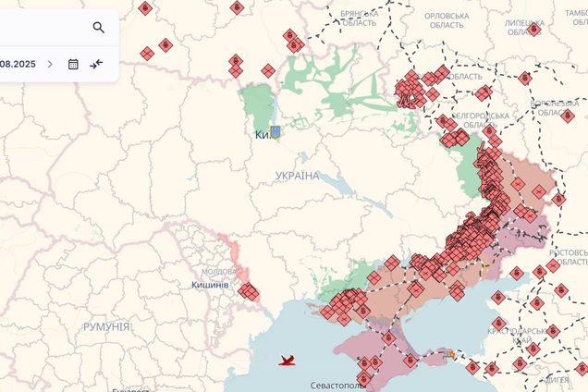Click the УКРАЇНА country label
The height and width of the screenshot is (392, 588).
[x=297, y=176]
